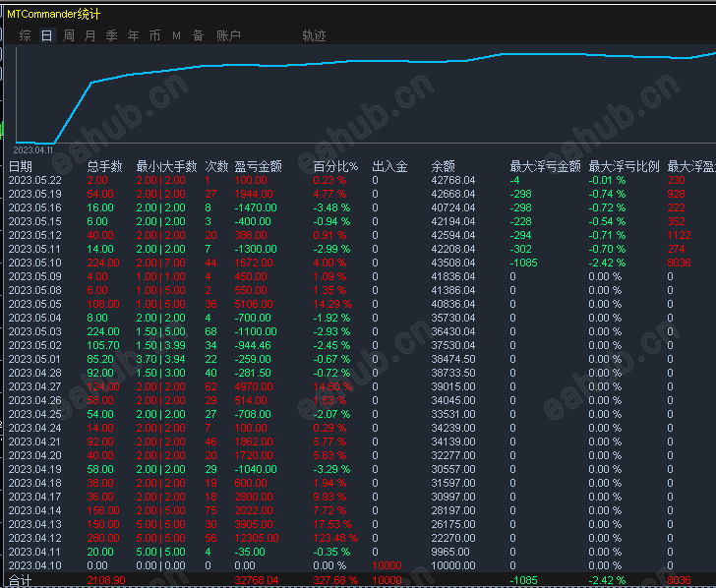The image size is (716, 588).
Task: Click the 次数 column header
Action: click(x=216, y=166)
